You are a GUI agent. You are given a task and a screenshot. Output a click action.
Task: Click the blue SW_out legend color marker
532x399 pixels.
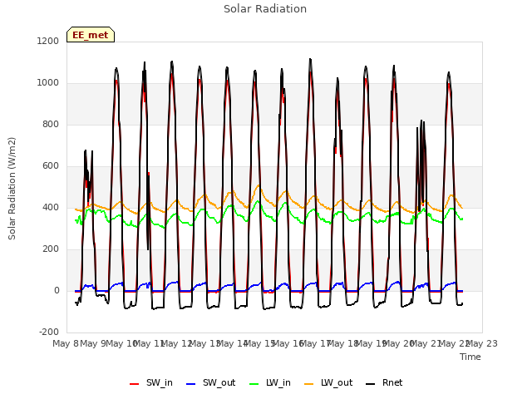point(191,384)
